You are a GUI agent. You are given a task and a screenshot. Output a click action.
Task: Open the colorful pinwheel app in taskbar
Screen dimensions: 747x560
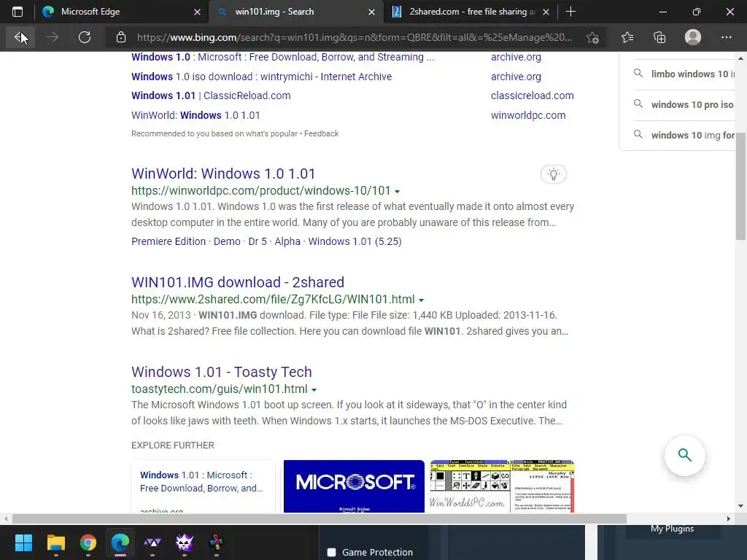point(216,542)
